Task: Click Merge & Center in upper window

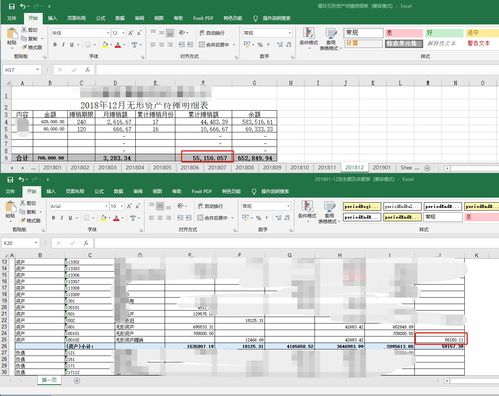Action: tap(214, 44)
